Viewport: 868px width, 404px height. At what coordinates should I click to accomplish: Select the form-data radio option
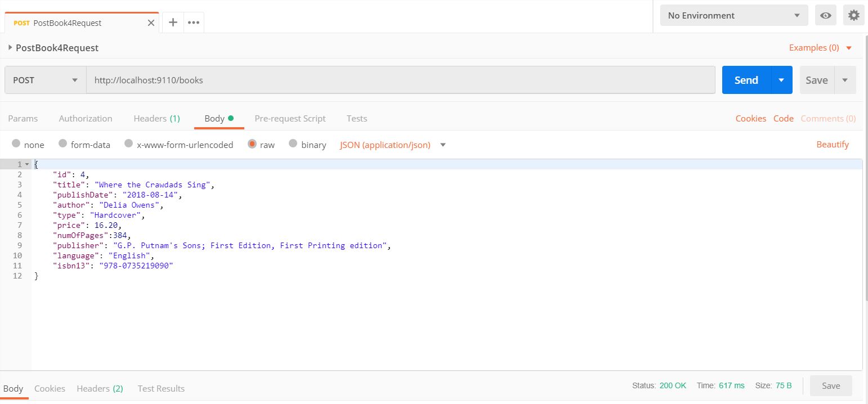(63, 144)
